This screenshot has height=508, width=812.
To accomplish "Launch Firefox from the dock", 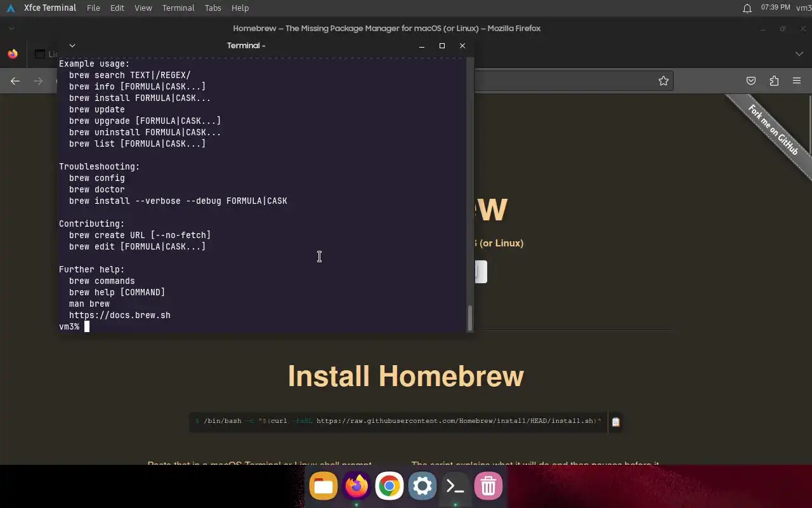I will point(357,486).
